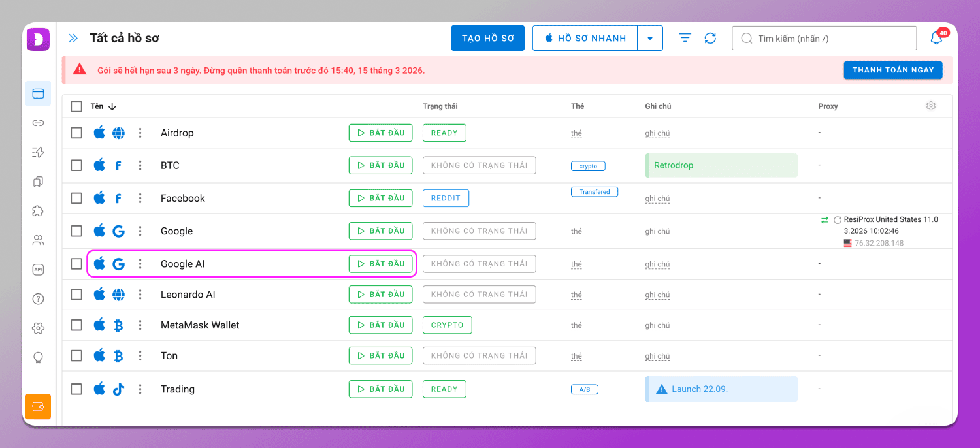
Task: Check the Trading profile checkbox
Action: coord(76,389)
